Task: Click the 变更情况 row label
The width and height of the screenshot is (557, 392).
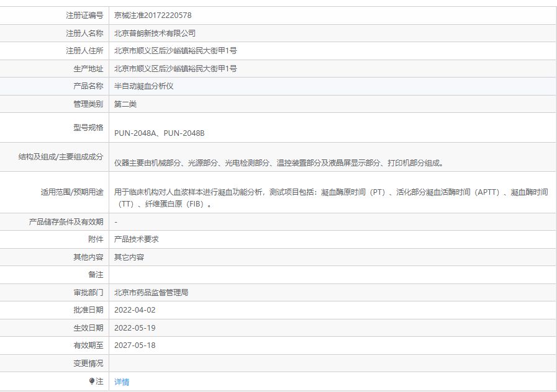Action: click(88, 363)
